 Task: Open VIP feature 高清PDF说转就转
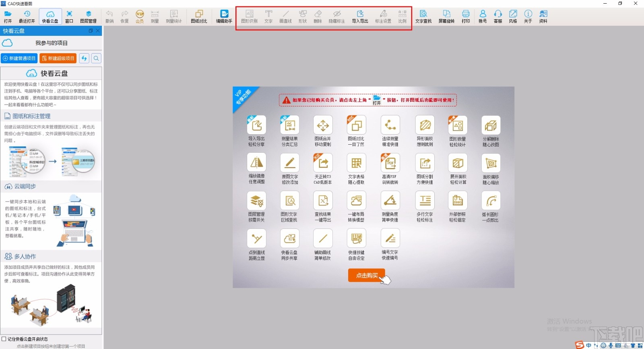coord(390,169)
